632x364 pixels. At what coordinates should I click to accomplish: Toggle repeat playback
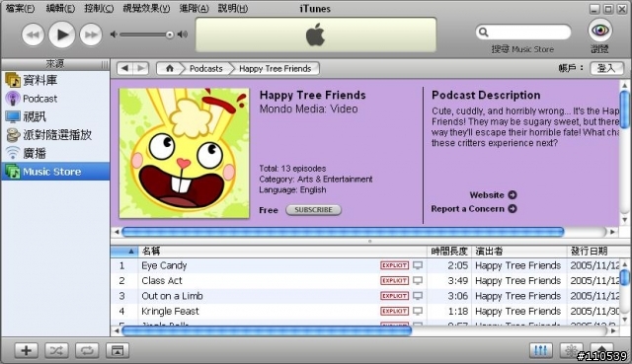click(x=87, y=350)
